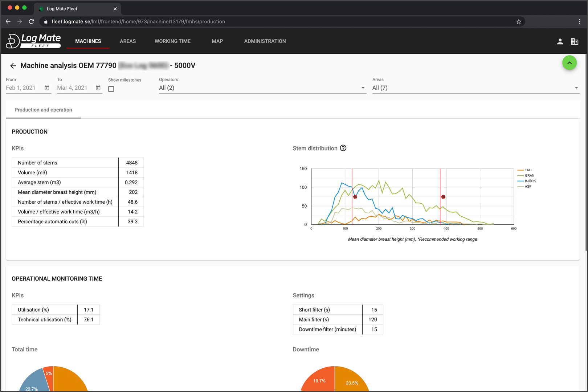
Task: Click the page vertical scrollbar
Action: pyautogui.click(x=586, y=152)
